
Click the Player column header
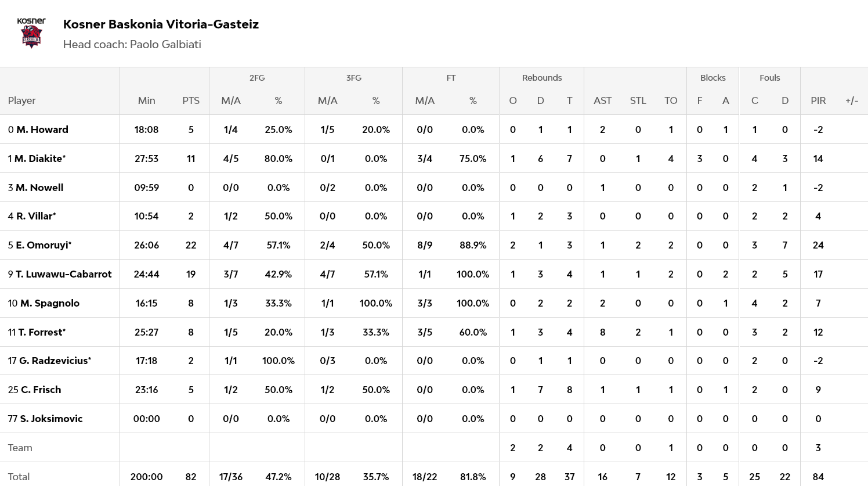coord(22,100)
